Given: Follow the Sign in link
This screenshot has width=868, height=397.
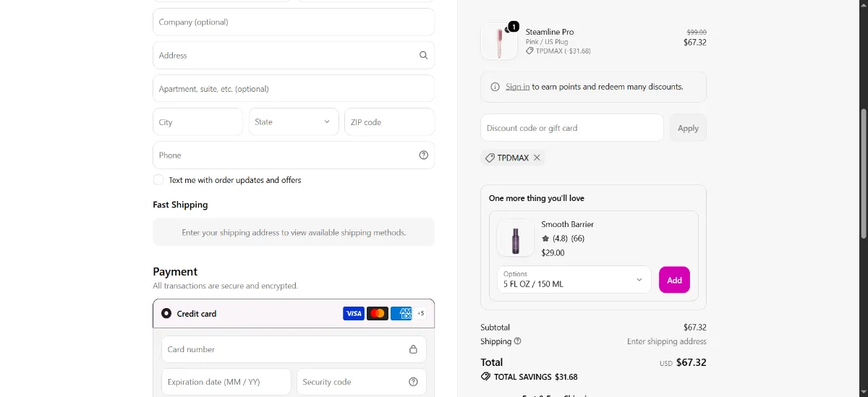Looking at the screenshot, I should 517,87.
